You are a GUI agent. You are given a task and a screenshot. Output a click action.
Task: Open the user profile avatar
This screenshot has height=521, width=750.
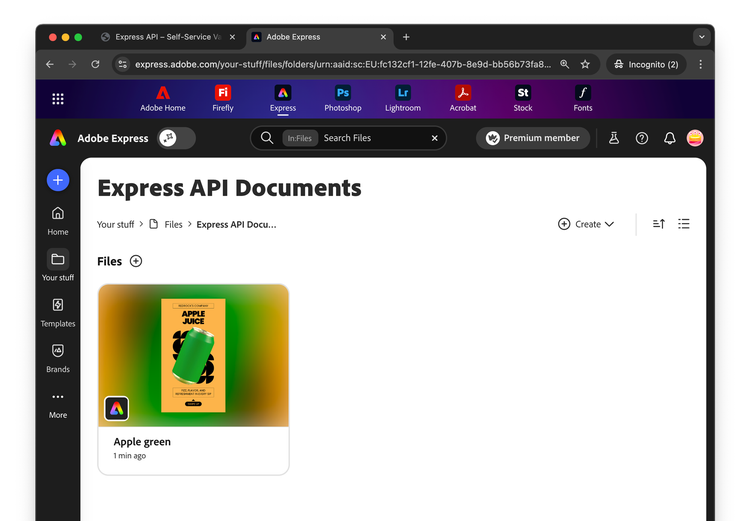pyautogui.click(x=695, y=138)
